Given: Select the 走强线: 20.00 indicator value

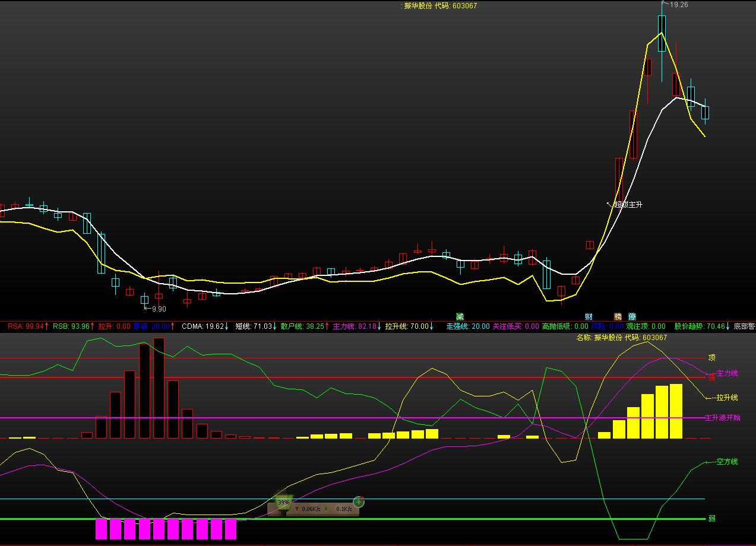Looking at the screenshot, I should pos(468,326).
